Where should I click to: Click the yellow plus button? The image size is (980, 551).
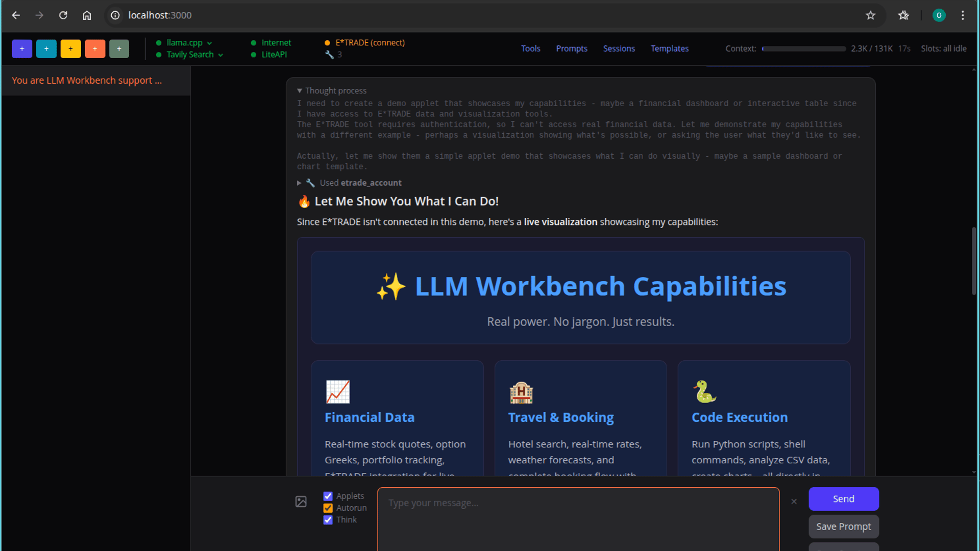[70, 48]
